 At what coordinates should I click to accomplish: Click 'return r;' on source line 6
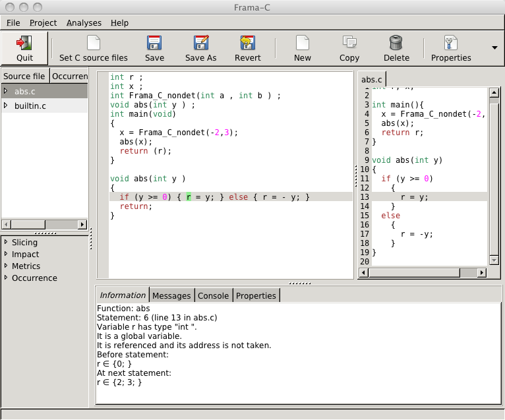pyautogui.click(x=402, y=133)
